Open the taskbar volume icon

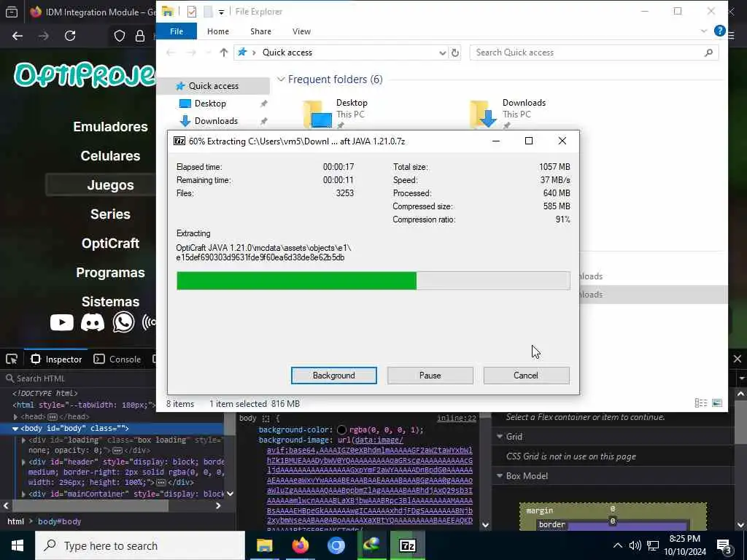click(635, 545)
